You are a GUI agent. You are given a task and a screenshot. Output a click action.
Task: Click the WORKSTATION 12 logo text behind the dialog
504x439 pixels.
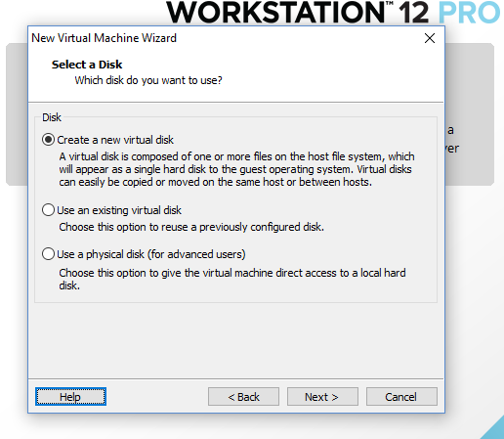pos(298,12)
